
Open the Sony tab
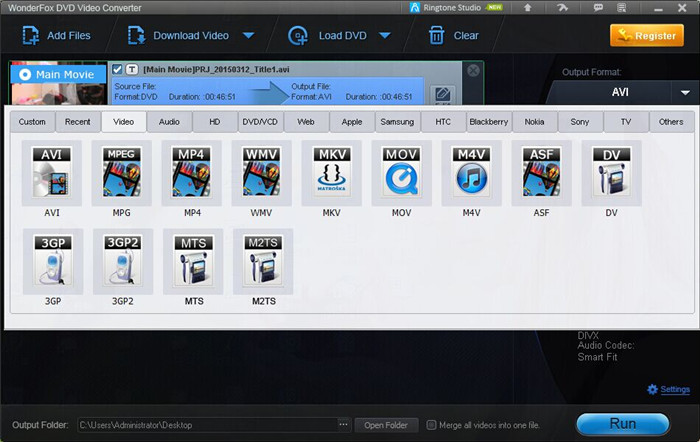pos(580,122)
